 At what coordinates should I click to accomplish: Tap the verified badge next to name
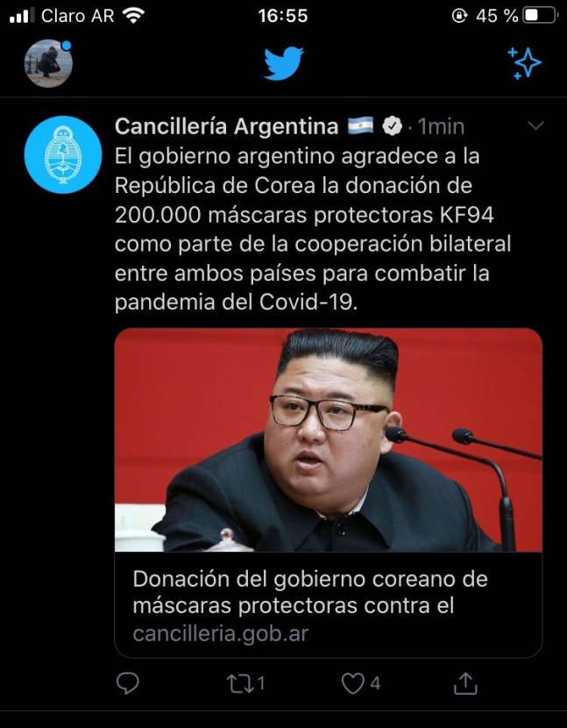[392, 125]
